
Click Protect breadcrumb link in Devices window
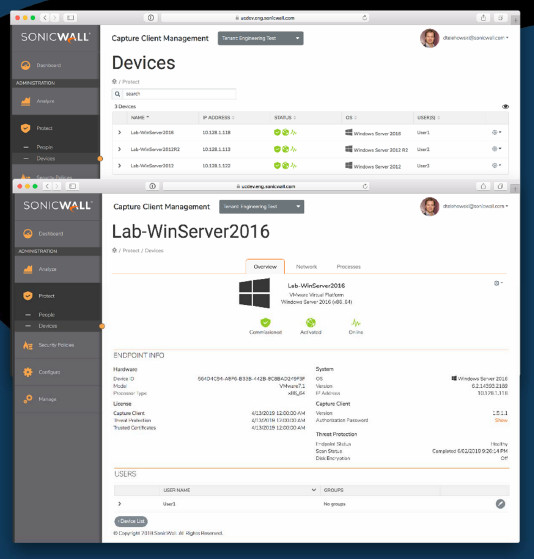(x=131, y=82)
